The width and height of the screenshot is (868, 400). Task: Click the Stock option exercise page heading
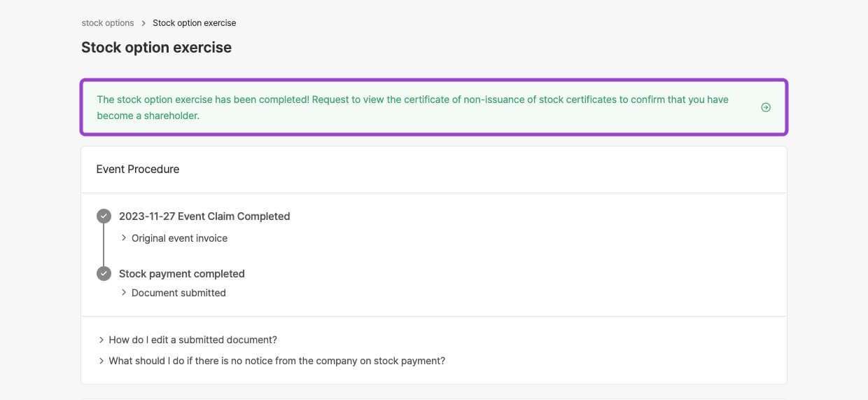(156, 48)
